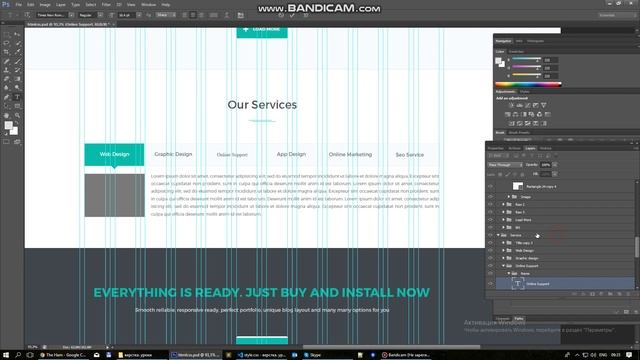Open the File menu

[x=18, y=4]
